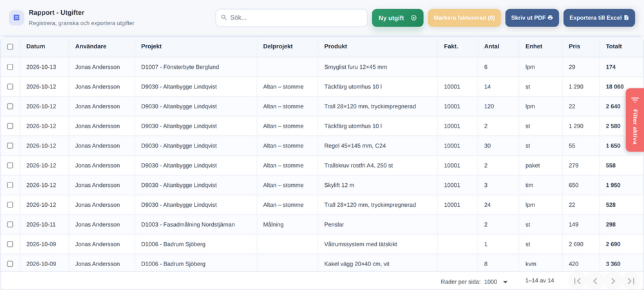
Task: Create a new expense with Ny utgift
Action: click(397, 18)
